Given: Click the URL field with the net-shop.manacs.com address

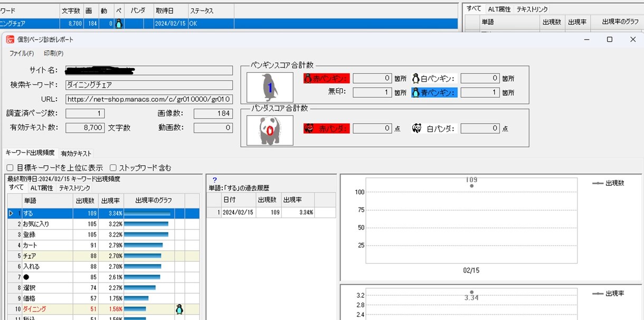Looking at the screenshot, I should tap(149, 99).
